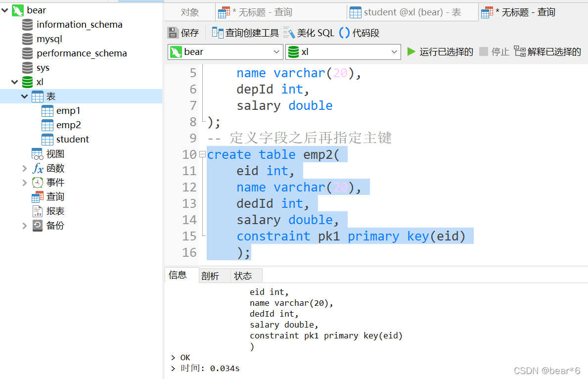Image resolution: width=588 pixels, height=379 pixels.
Task: Click 'dedId int,' on editor line 13
Action: pos(272,203)
